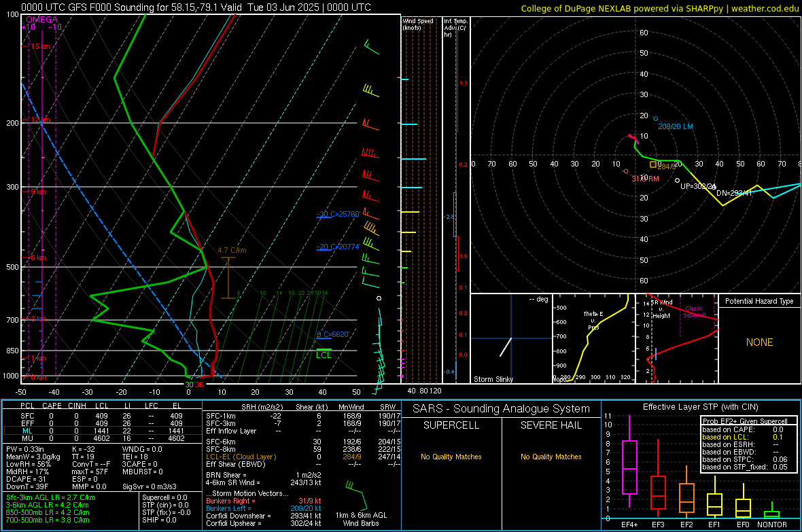Click the 15 km height marker
The width and height of the screenshot is (802, 532).
click(x=39, y=46)
